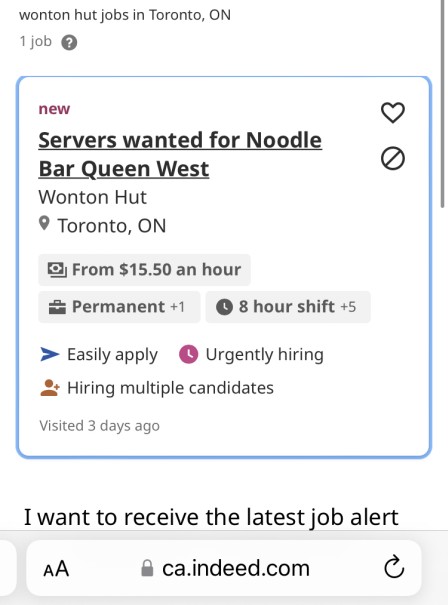The height and width of the screenshot is (605, 448).
Task: Tap the Hiring multiple candidates person icon
Action: (x=50, y=388)
